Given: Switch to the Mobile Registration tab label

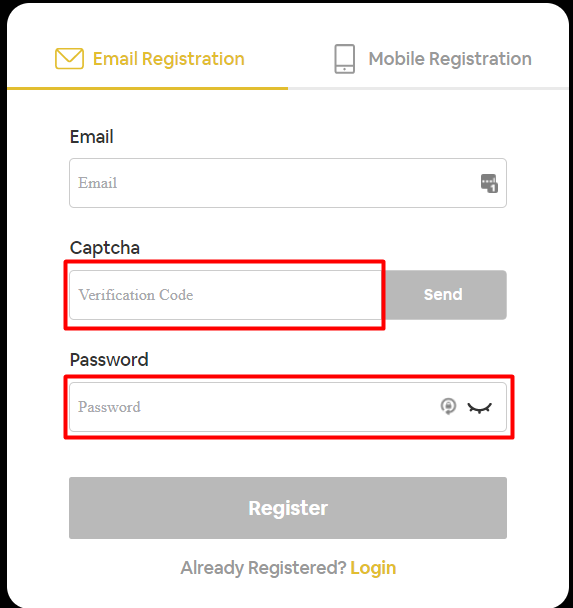Looking at the screenshot, I should point(450,59).
